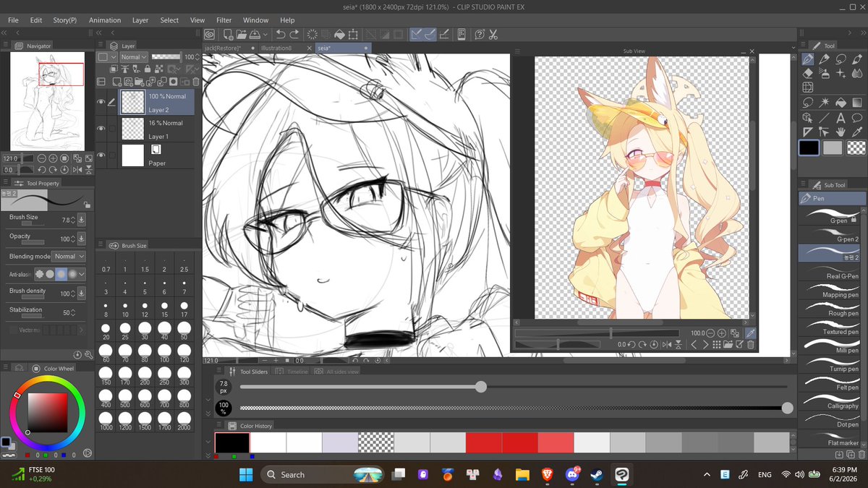Open the Filter menu

pyautogui.click(x=224, y=20)
